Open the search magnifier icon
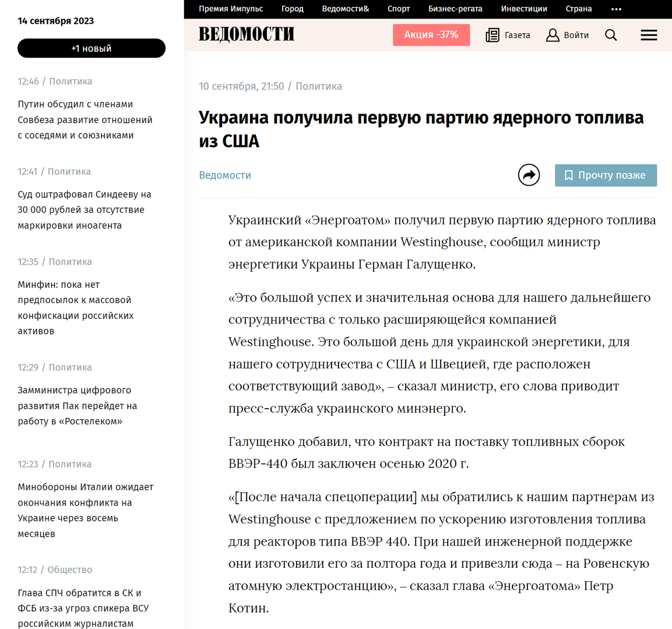This screenshot has height=629, width=672. pyautogui.click(x=611, y=35)
